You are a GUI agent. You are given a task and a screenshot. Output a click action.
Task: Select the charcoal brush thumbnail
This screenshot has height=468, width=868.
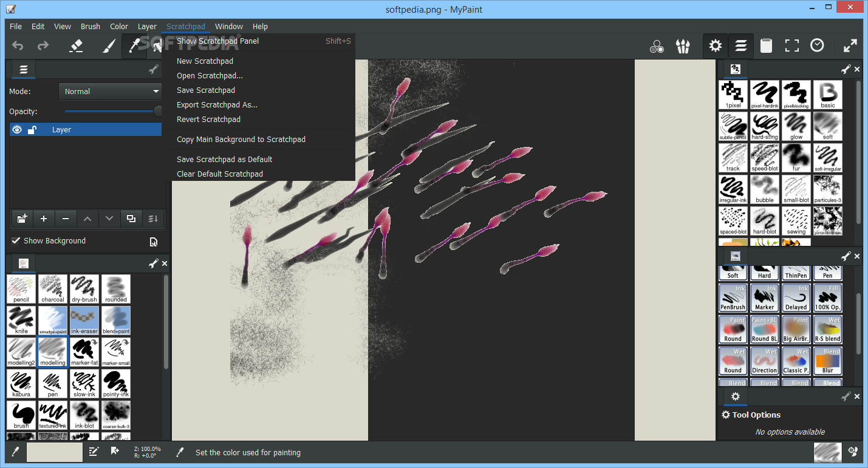pos(53,289)
